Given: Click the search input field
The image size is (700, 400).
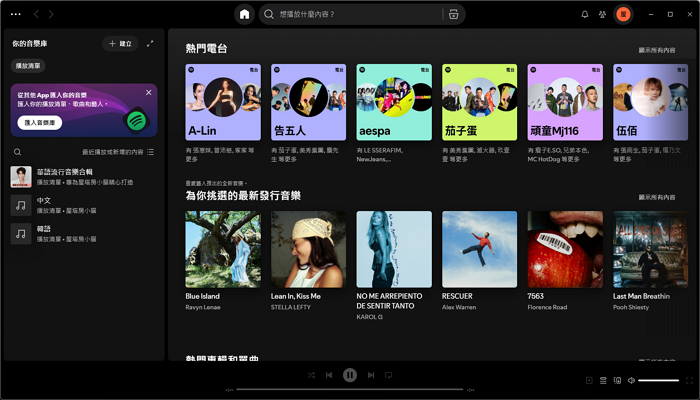Looking at the screenshot, I should coord(357,14).
